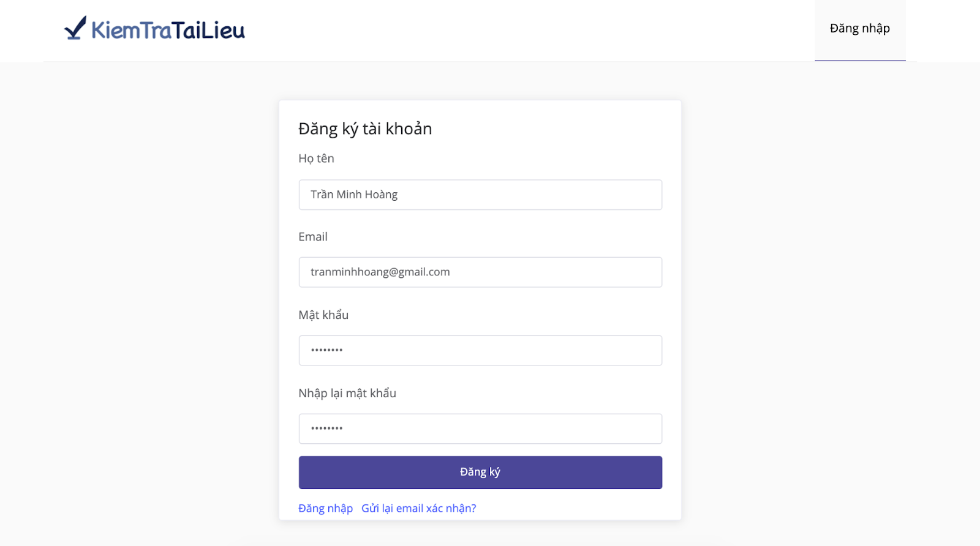The image size is (980, 546).
Task: Click the Họ tên label
Action: coord(316,159)
